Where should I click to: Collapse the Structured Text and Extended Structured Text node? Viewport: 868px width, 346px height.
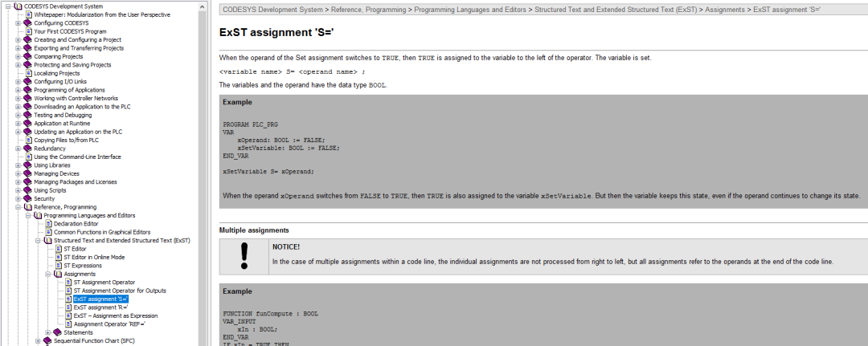pos(39,240)
